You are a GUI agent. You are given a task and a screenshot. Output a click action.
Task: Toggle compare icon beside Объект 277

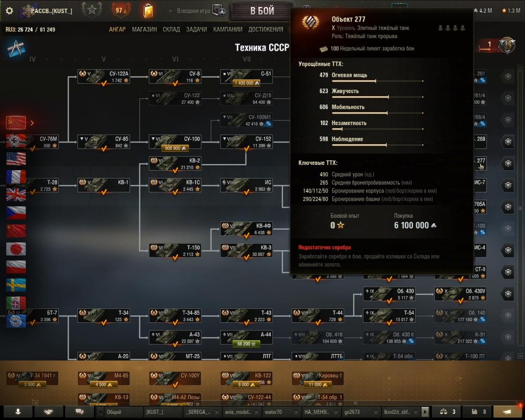click(508, 163)
